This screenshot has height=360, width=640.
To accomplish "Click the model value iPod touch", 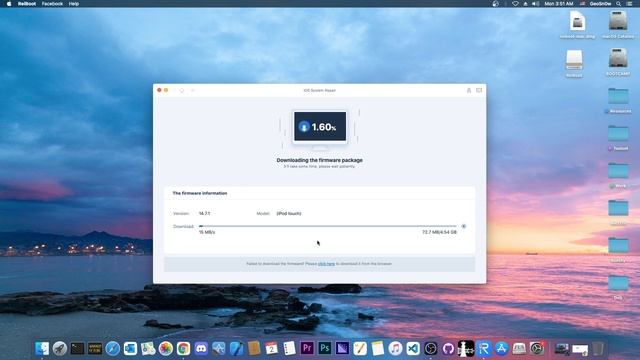I will tap(289, 213).
